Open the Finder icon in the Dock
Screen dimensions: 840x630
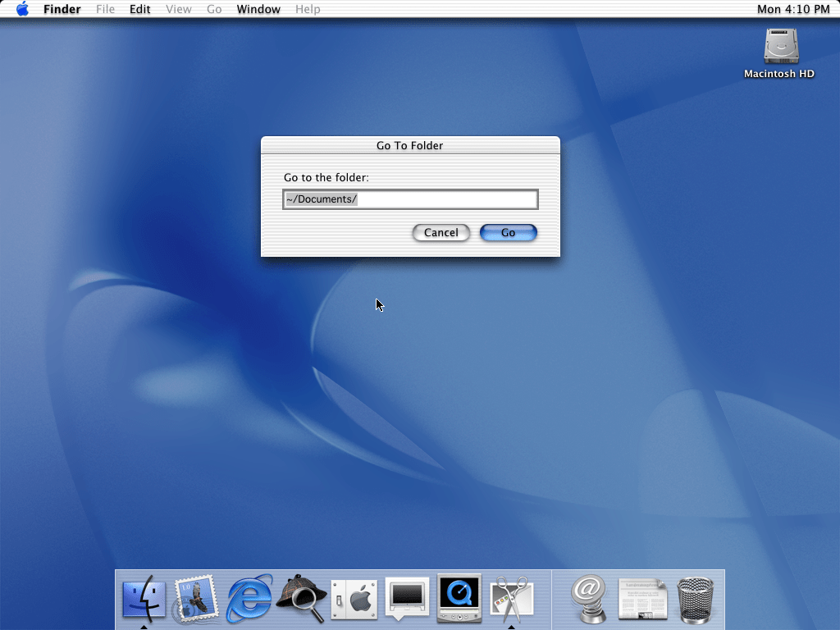coord(144,598)
